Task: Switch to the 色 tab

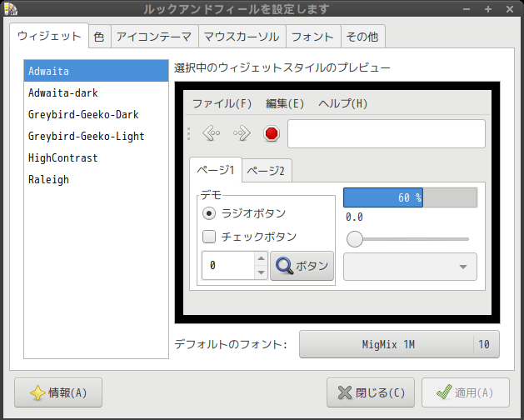Action: pos(100,36)
